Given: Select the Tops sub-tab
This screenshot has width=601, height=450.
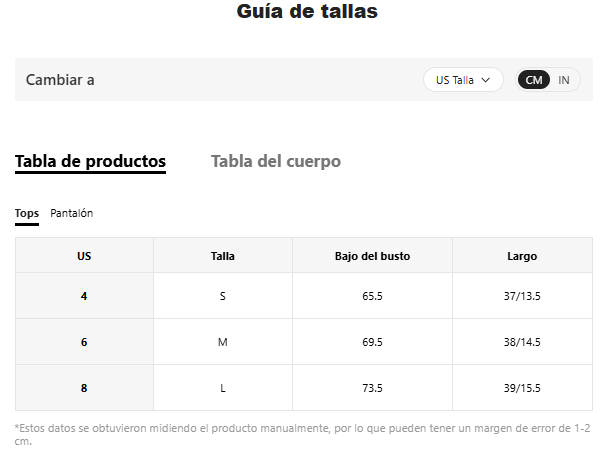Looking at the screenshot, I should (x=27, y=214).
